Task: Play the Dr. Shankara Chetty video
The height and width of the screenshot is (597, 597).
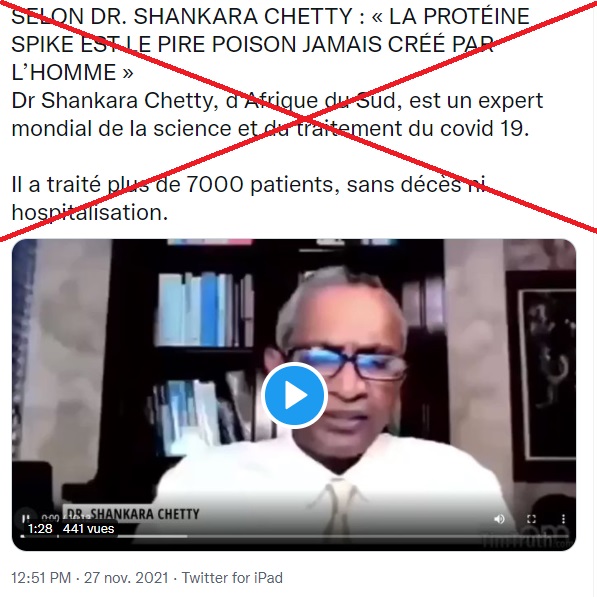Action: [x=294, y=395]
